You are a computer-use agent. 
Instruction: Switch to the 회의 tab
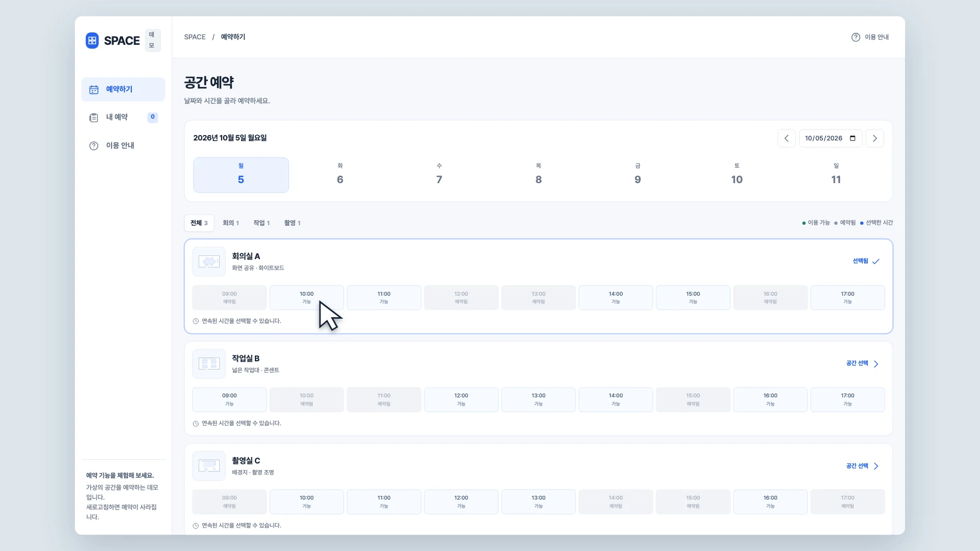(x=231, y=223)
